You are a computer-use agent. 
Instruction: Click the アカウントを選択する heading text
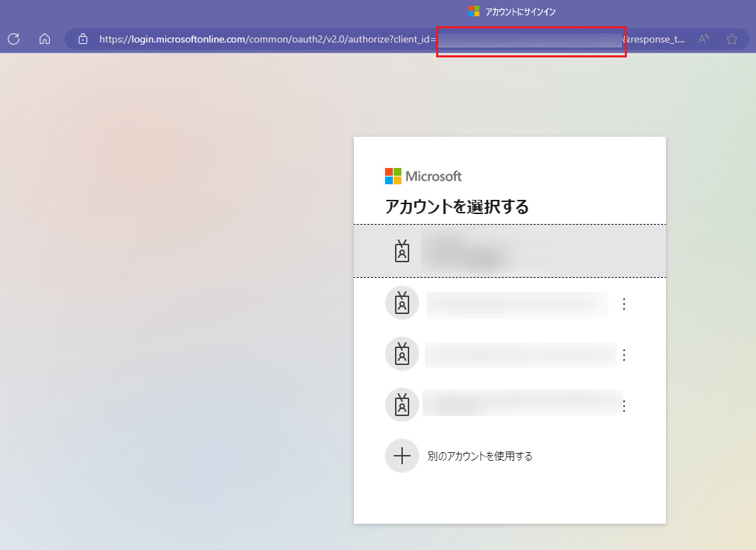457,206
